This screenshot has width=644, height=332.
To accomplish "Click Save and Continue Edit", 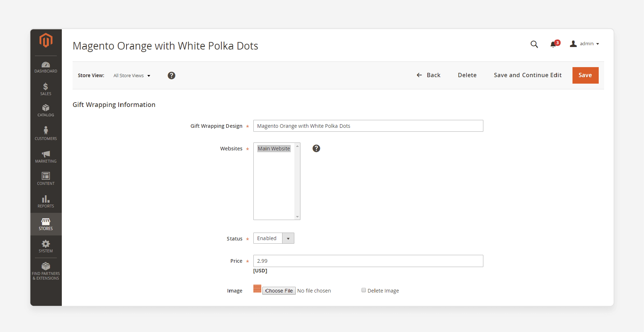I will click(x=528, y=75).
